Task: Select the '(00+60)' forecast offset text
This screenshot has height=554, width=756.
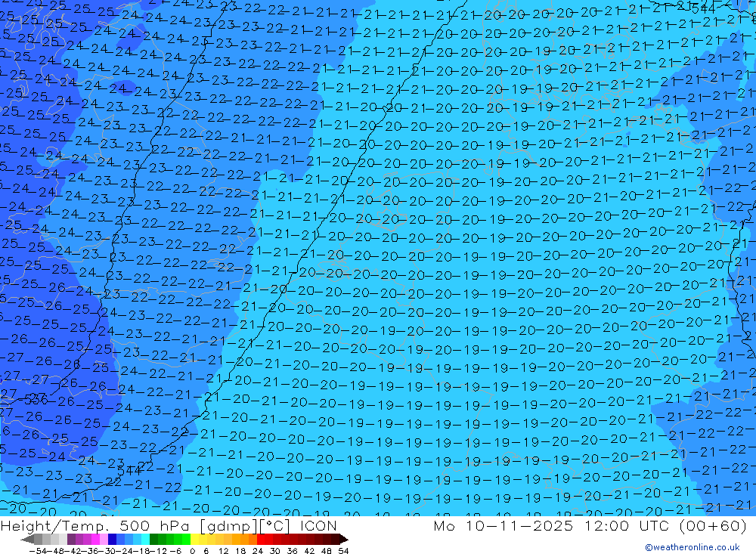Action: pos(713,525)
